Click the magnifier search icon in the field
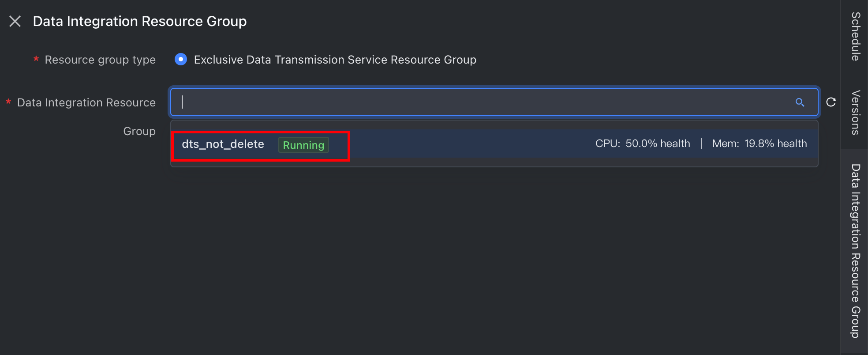 tap(800, 102)
